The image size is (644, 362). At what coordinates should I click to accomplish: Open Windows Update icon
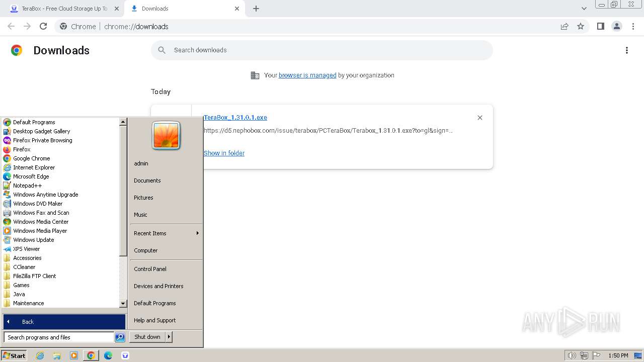[x=7, y=240]
